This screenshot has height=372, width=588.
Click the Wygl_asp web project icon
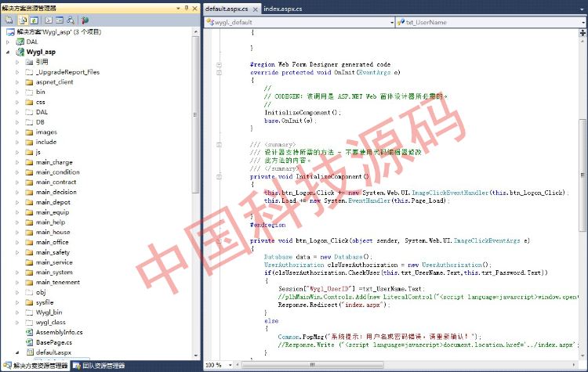click(20, 52)
